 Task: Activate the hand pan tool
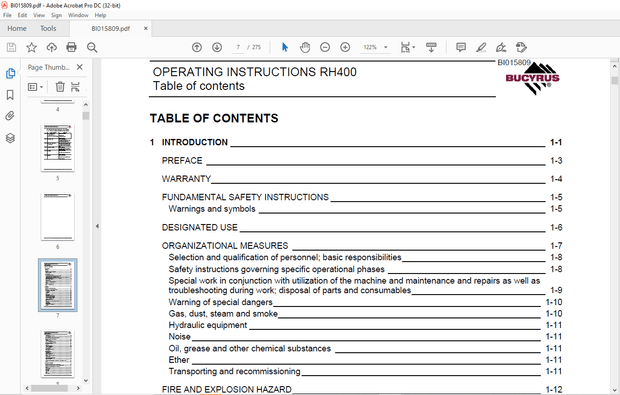(x=305, y=47)
